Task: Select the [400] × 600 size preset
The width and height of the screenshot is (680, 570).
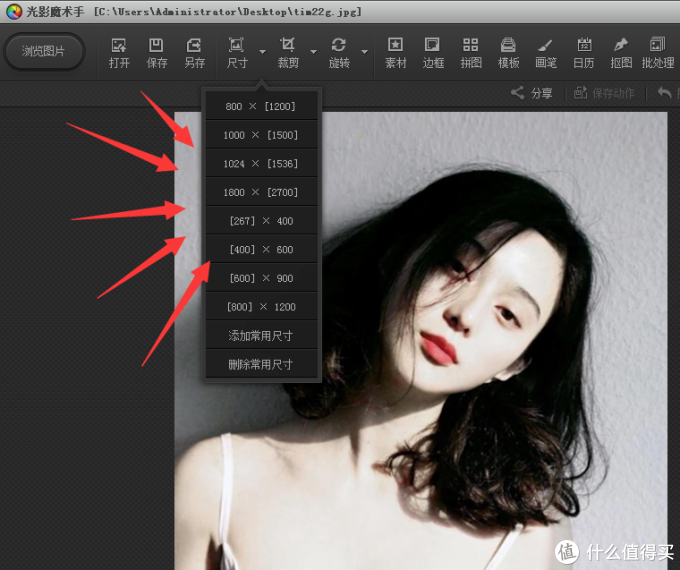Action: 261,249
